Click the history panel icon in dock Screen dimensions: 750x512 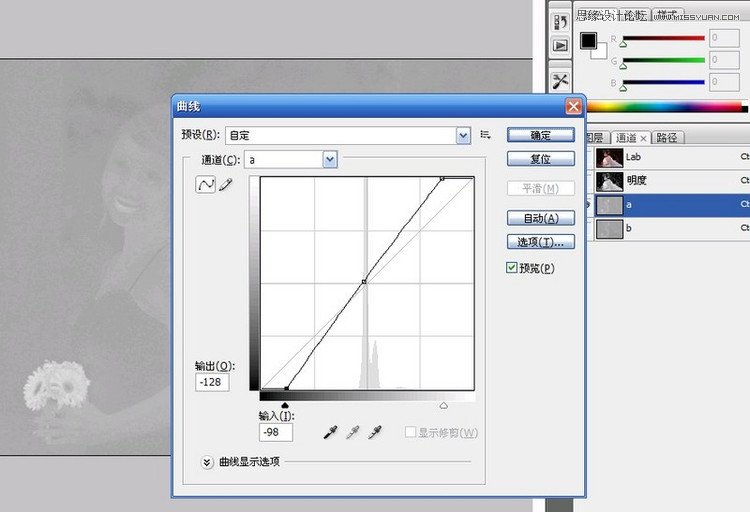click(x=560, y=22)
